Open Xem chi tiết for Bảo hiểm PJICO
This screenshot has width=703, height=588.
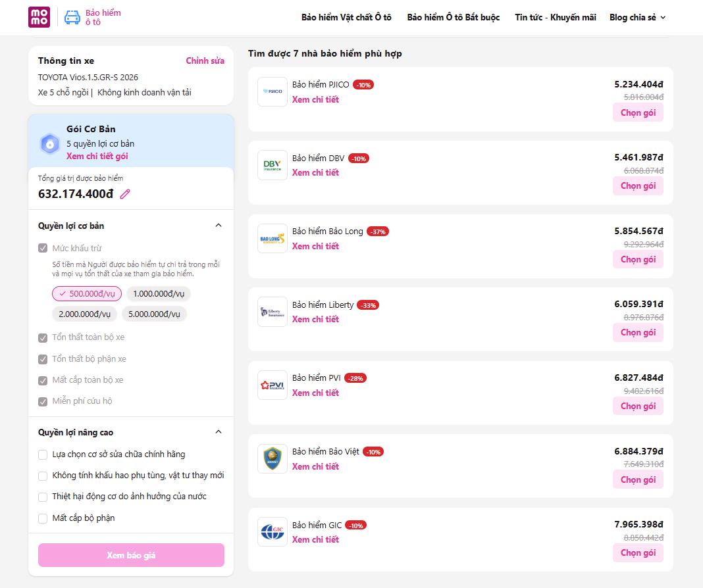click(x=315, y=99)
